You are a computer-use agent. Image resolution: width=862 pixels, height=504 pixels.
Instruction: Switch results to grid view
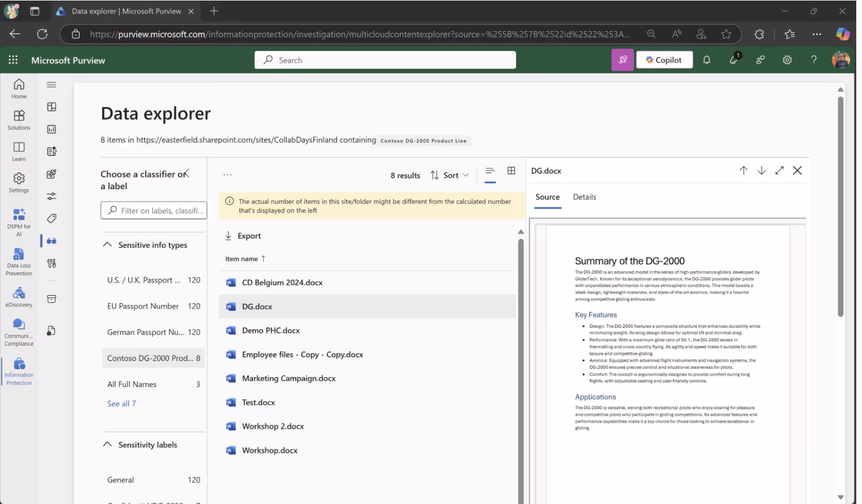pyautogui.click(x=511, y=171)
